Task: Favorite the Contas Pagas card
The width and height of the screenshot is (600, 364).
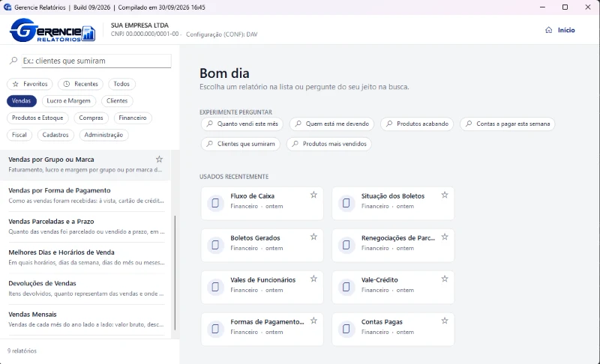Action: (445, 321)
